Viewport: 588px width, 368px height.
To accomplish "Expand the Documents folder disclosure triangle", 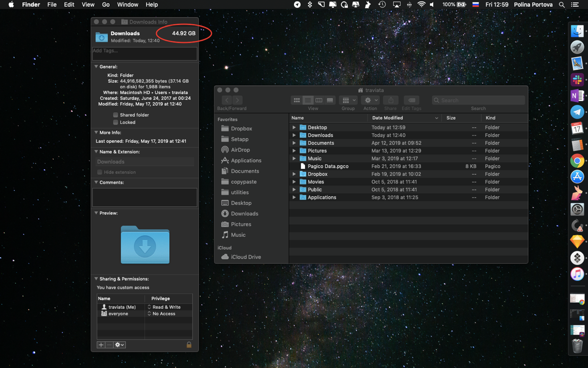I will click(x=294, y=143).
